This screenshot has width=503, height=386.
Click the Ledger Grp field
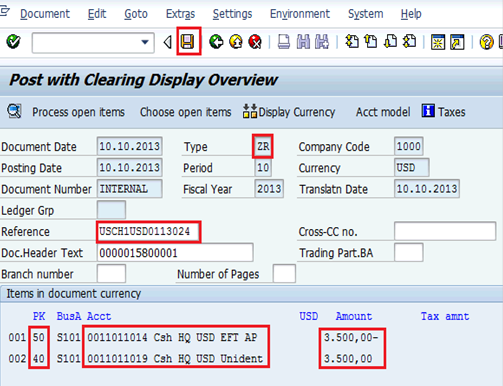[111, 210]
